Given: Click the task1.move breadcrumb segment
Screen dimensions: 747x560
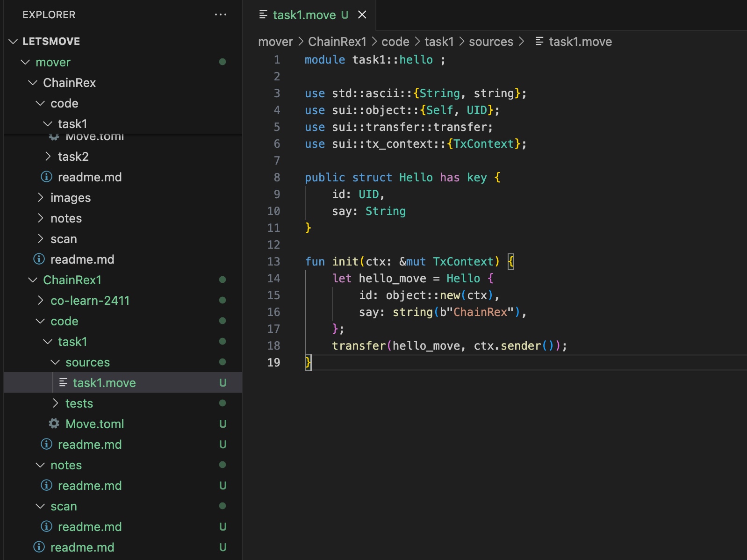Looking at the screenshot, I should (580, 42).
